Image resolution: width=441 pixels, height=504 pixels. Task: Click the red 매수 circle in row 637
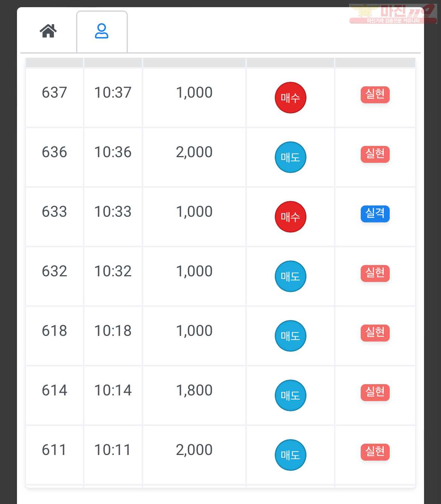coord(290,98)
